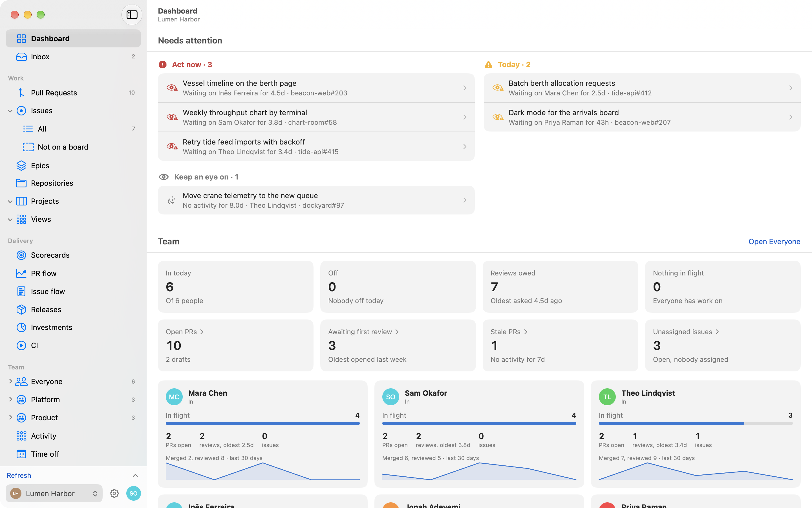Open Batch berth allocation requests item
The height and width of the screenshot is (508, 812).
[642, 88]
